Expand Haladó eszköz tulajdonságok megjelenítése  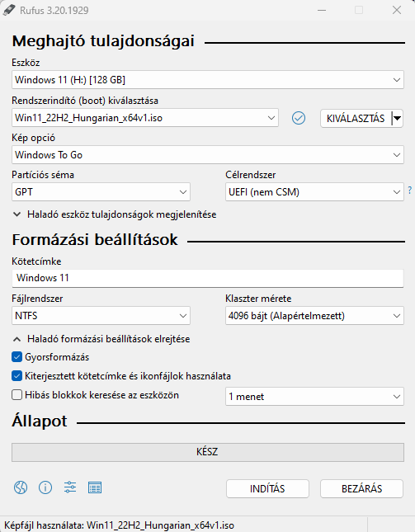pyautogui.click(x=115, y=214)
